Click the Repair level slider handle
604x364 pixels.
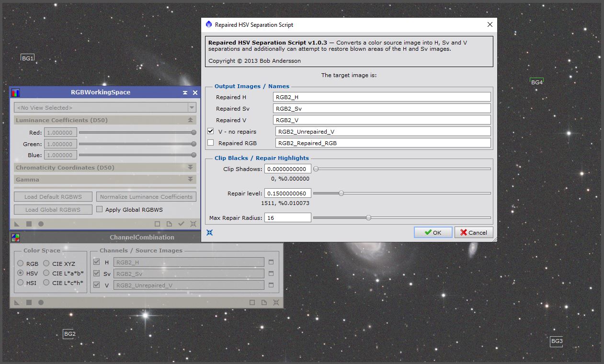(341, 193)
